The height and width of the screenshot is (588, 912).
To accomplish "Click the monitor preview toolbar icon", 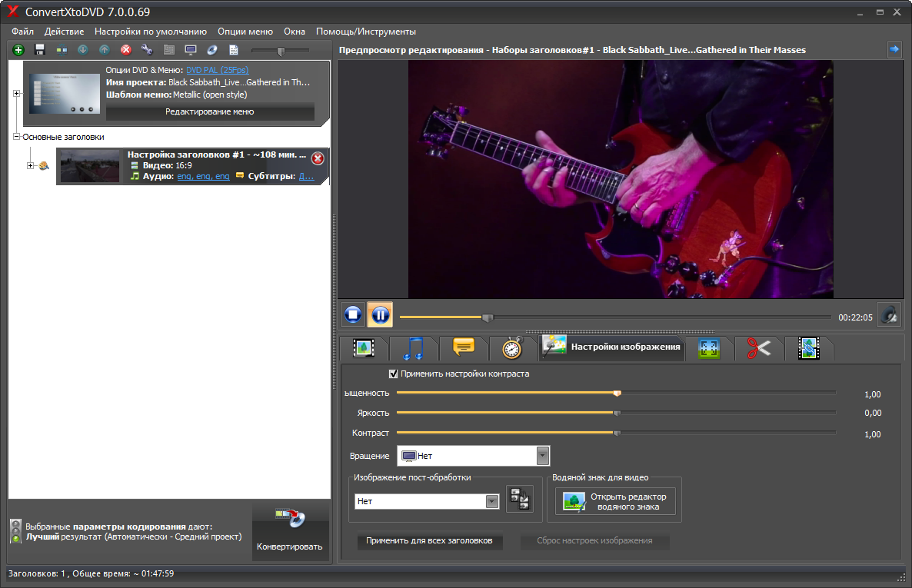I will pos(191,50).
